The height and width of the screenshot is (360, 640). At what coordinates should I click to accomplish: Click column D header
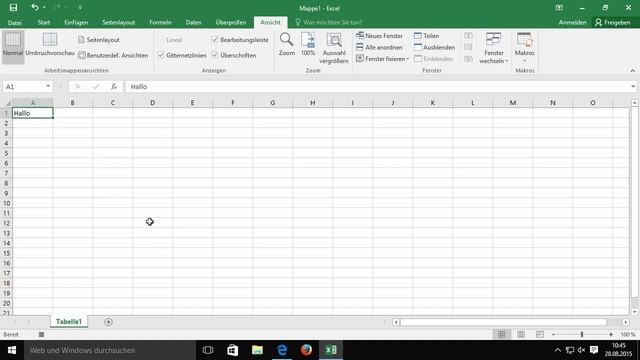pos(152,103)
